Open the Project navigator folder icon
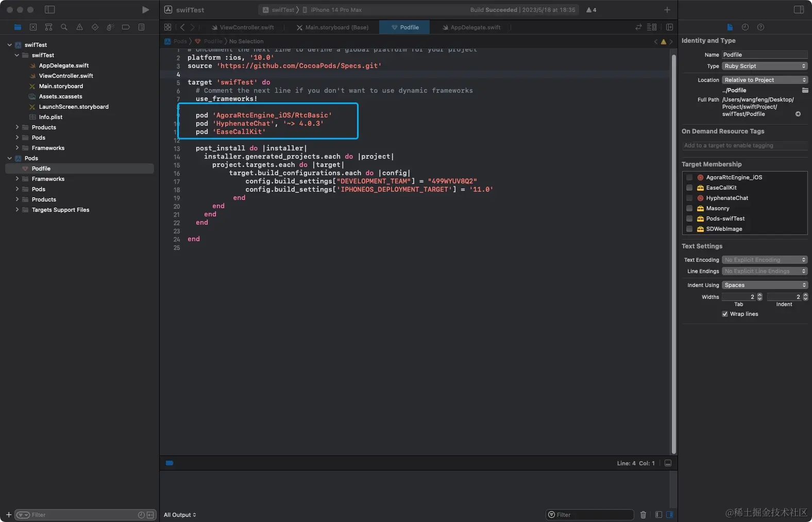812x522 pixels. click(18, 27)
